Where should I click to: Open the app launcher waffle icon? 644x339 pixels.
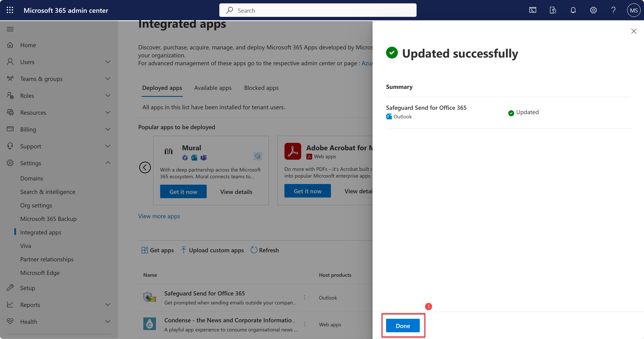10,10
